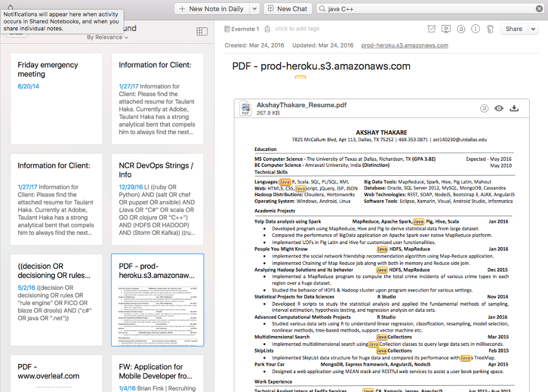
Task: Click the 5/2/16 date on decision note
Action: 27,287
